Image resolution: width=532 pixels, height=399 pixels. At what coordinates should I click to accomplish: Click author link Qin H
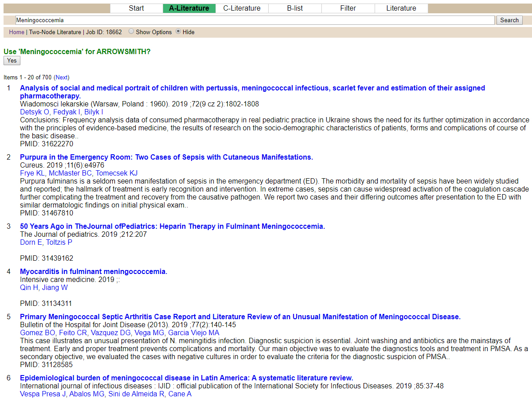click(29, 287)
